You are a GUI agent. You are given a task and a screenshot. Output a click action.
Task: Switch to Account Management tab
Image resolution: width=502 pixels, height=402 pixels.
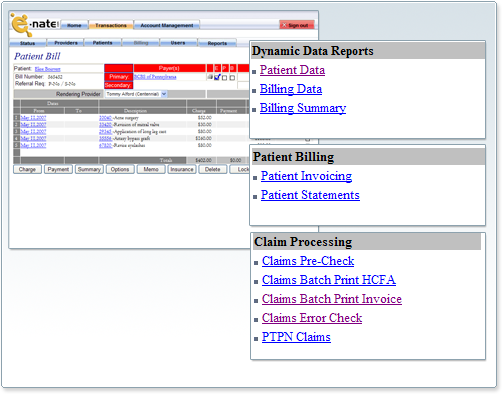pyautogui.click(x=167, y=25)
